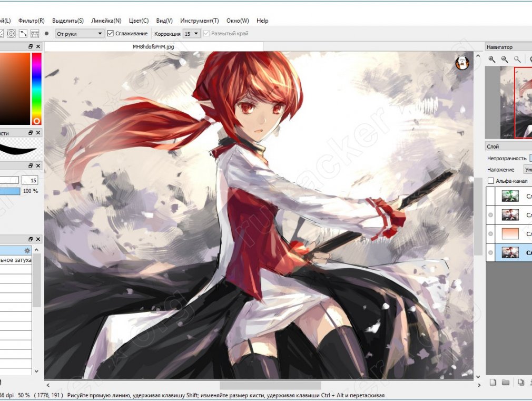Click the 50 % zoom status text

(x=24, y=395)
